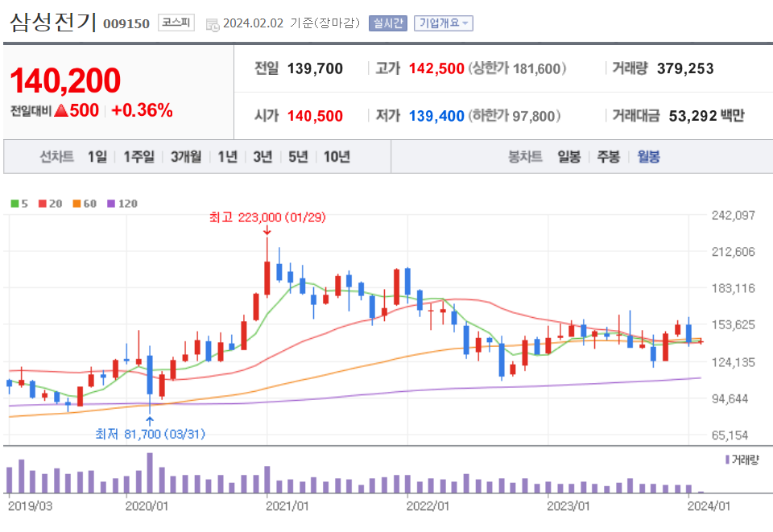Viewport: 773px width, 532px height.
Task: Click the red up triangle beside 500
Action: coord(61,111)
